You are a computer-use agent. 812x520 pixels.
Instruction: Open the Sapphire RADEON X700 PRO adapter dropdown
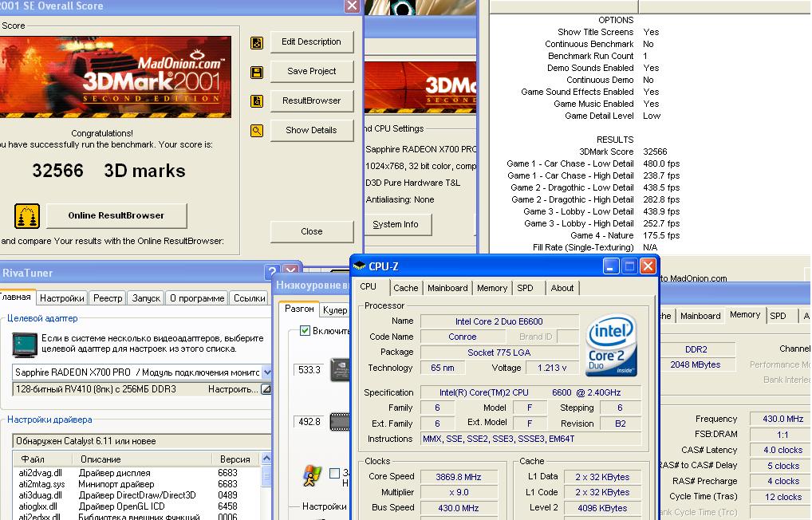click(266, 372)
